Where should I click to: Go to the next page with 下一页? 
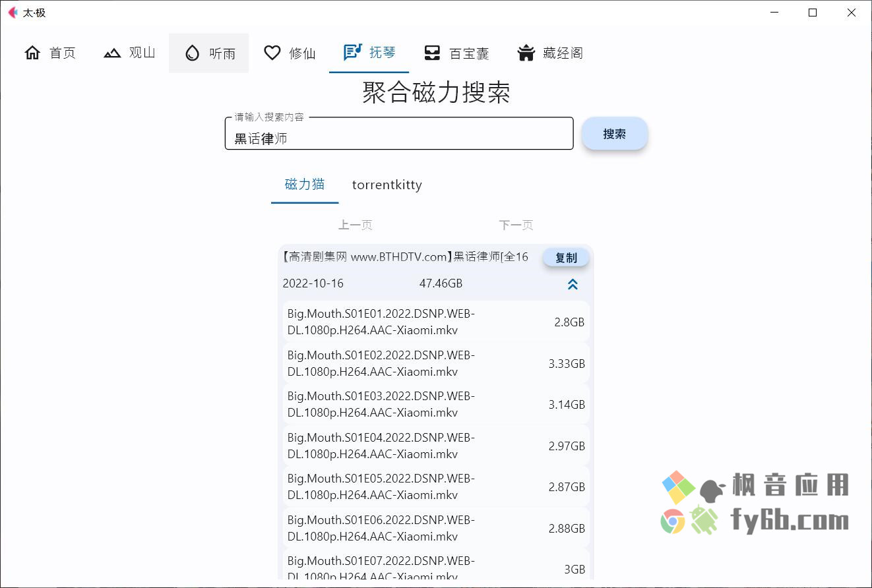pos(516,225)
